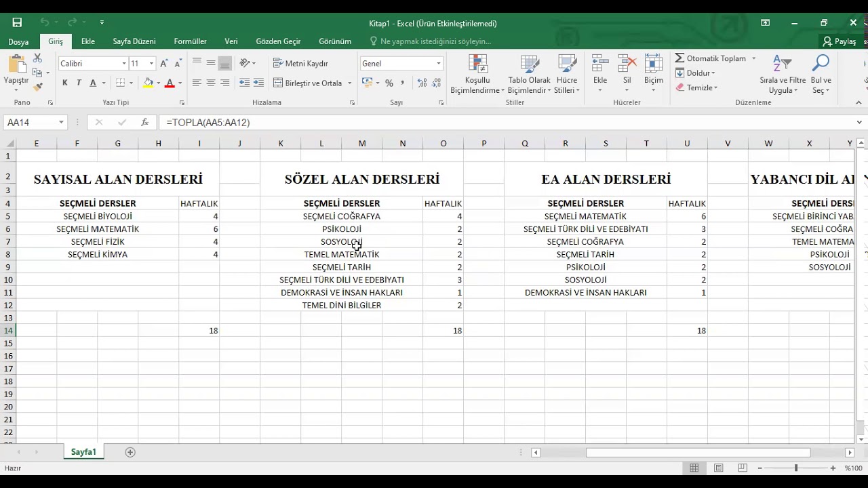Decrease decimal places

(x=437, y=83)
